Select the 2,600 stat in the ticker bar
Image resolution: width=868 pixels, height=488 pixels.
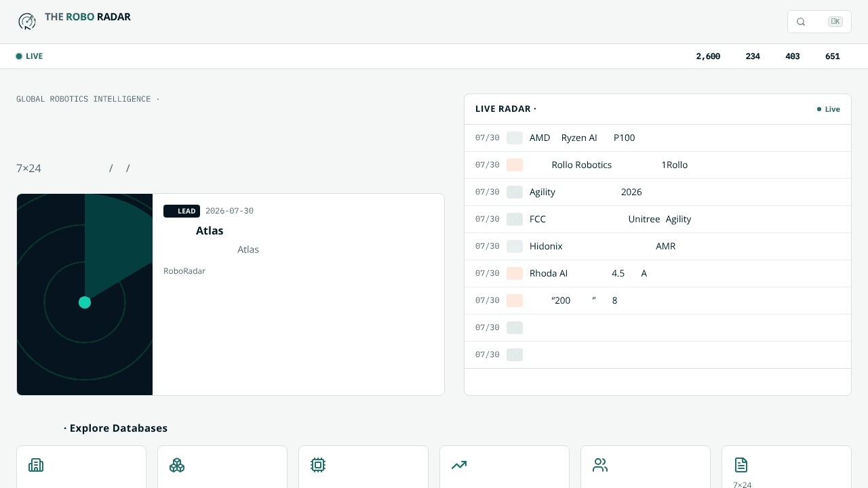point(708,56)
